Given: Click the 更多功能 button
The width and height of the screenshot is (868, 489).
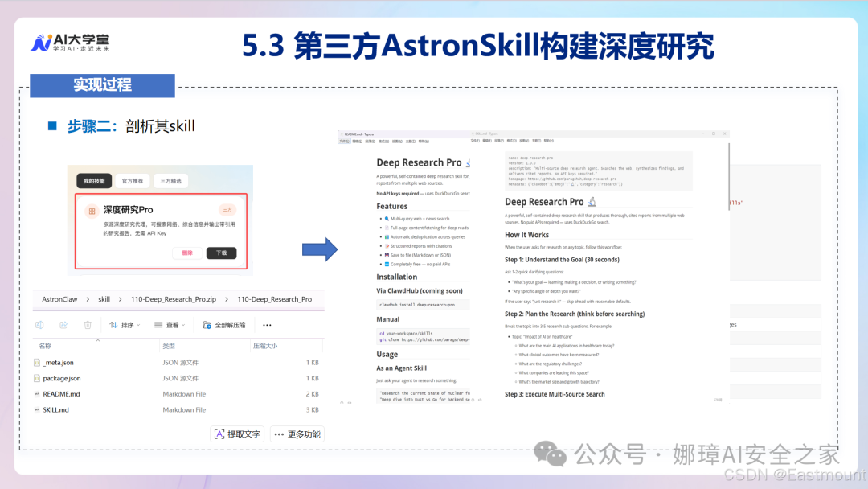Looking at the screenshot, I should pyautogui.click(x=297, y=434).
